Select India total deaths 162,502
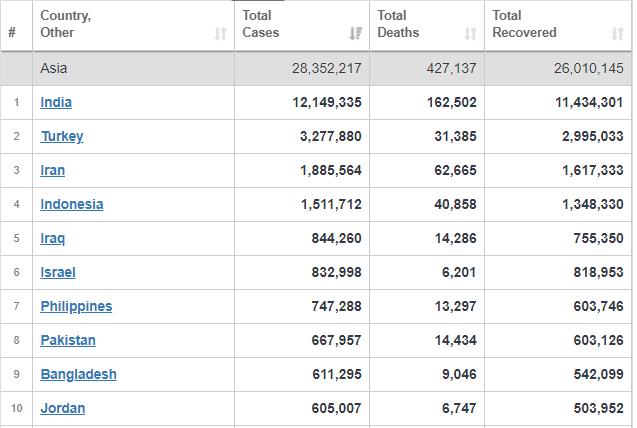This screenshot has width=637, height=428. point(452,102)
